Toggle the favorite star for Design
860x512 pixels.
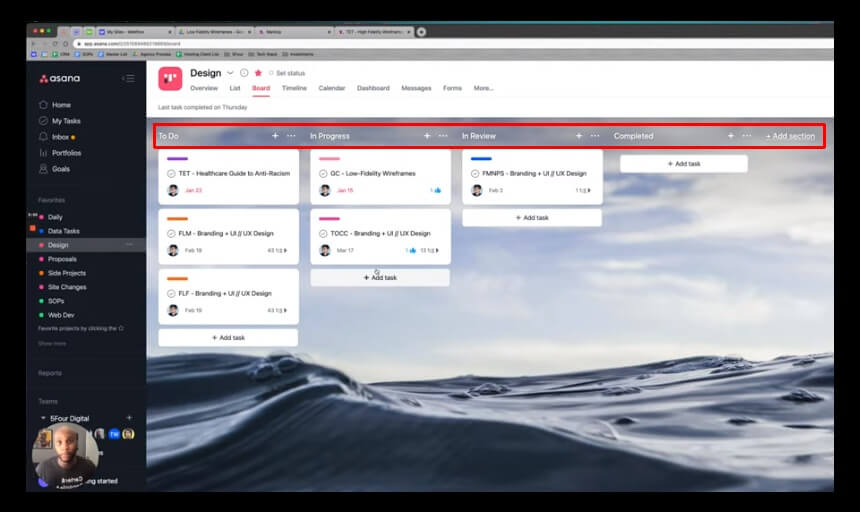258,73
